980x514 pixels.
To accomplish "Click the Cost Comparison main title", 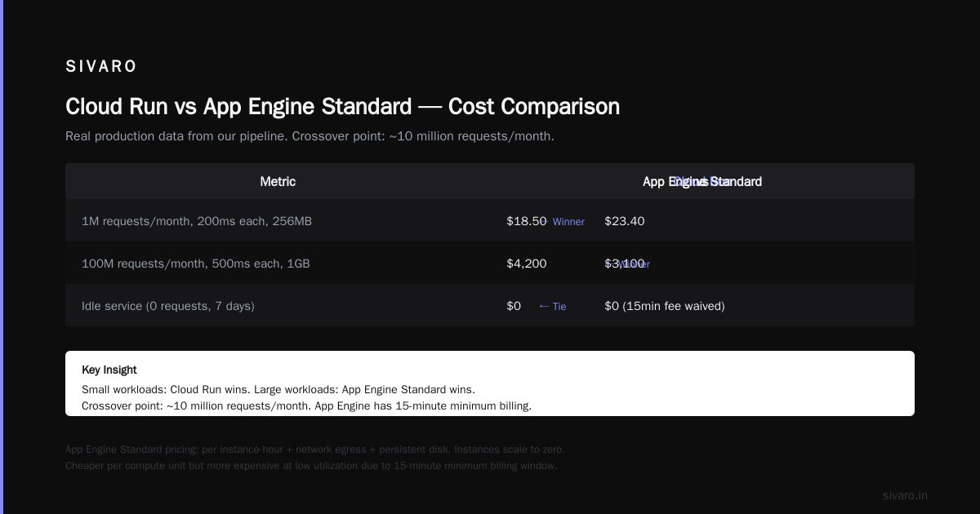I will (x=342, y=107).
